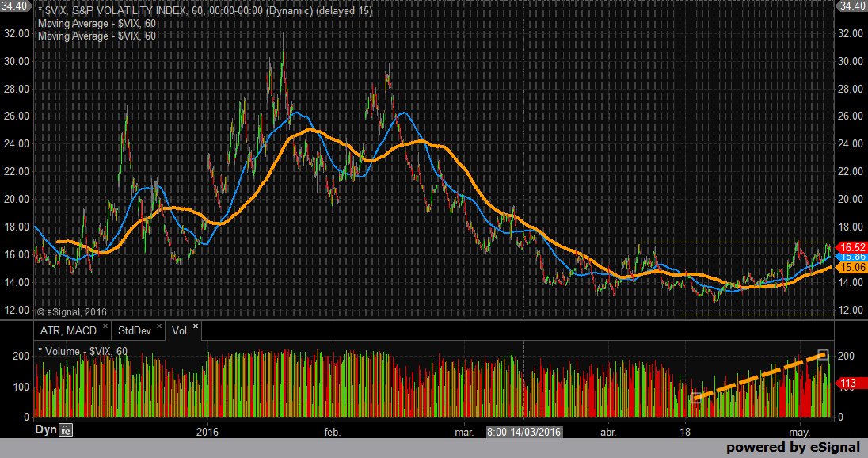Select the first Moving Average - $VIX label

click(97, 23)
